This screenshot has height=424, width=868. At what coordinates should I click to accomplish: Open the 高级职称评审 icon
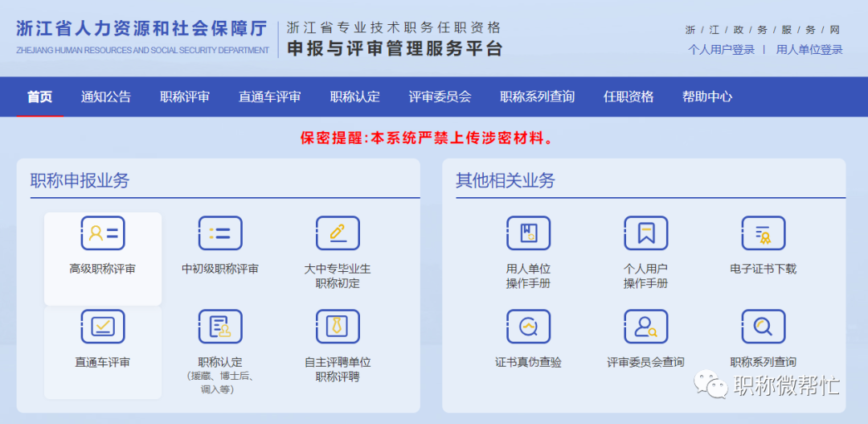(102, 233)
